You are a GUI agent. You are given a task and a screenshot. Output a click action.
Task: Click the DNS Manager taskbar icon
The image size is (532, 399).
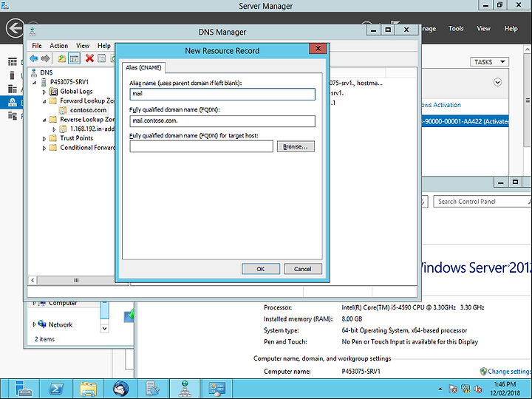[185, 389]
